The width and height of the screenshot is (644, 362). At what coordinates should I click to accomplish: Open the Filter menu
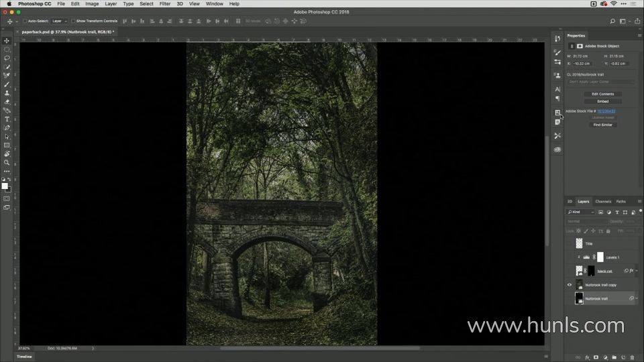click(x=165, y=4)
